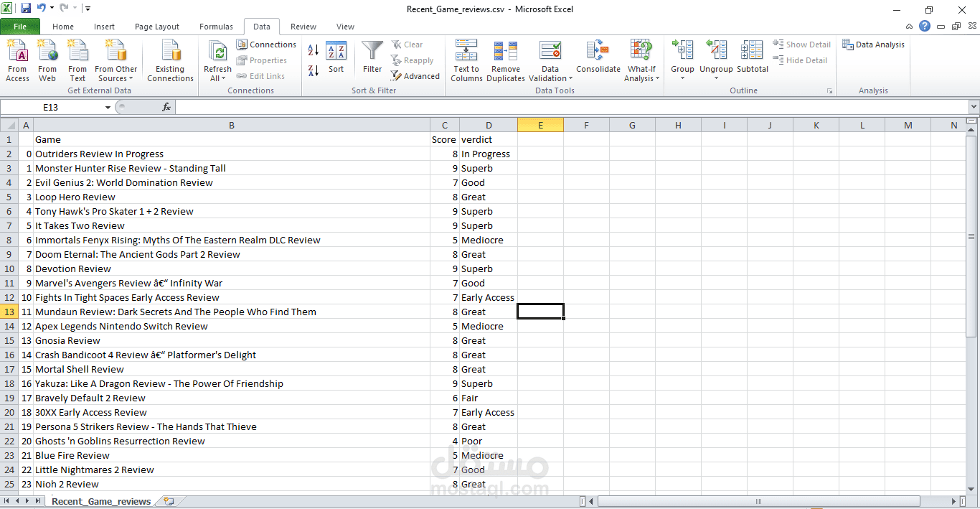This screenshot has height=509, width=980.
Task: Select cell 'Bravely Default 2 Review'
Action: [x=232, y=398]
